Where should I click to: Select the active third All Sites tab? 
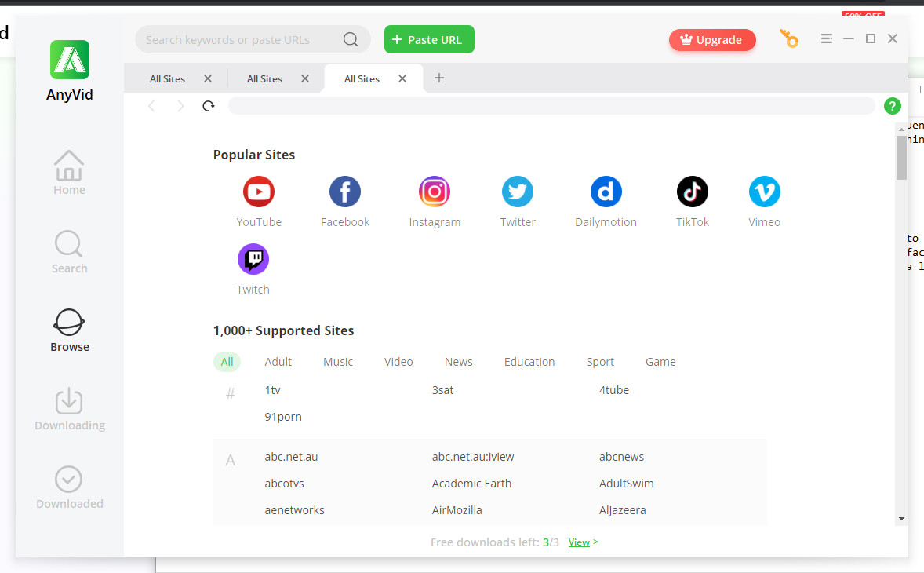(x=362, y=79)
